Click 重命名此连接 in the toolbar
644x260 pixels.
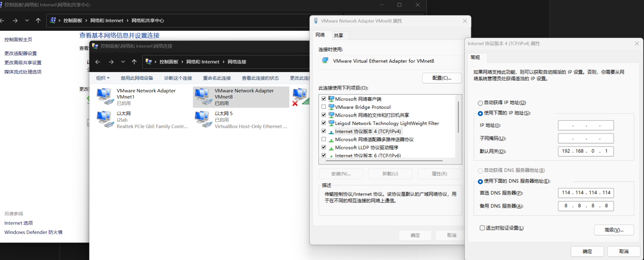(x=217, y=78)
